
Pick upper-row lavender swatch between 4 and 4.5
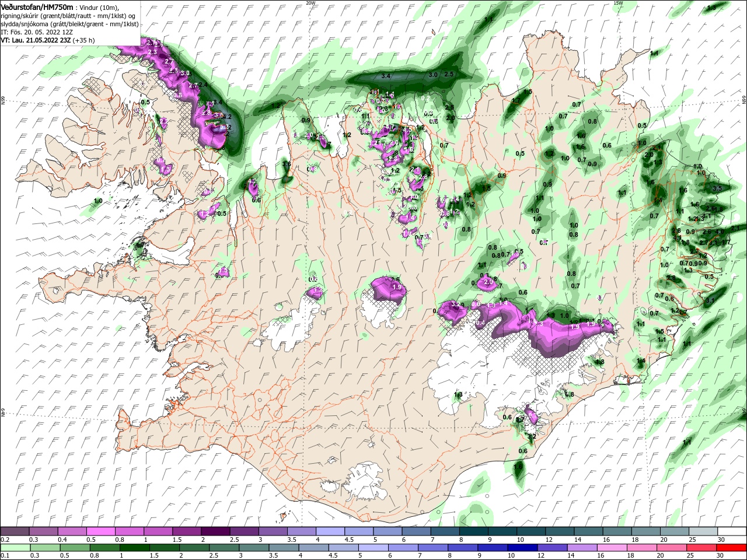point(330,531)
